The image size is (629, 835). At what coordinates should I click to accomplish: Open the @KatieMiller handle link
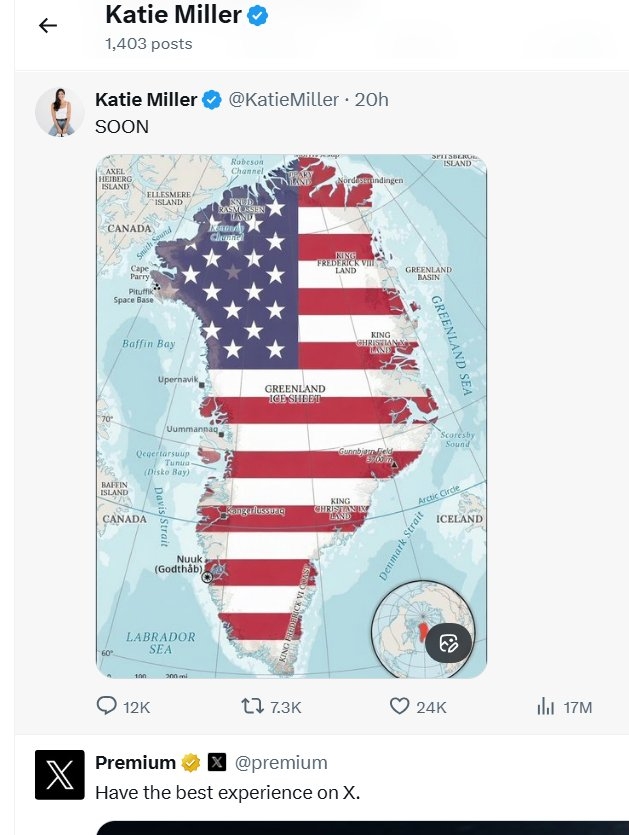(285, 99)
